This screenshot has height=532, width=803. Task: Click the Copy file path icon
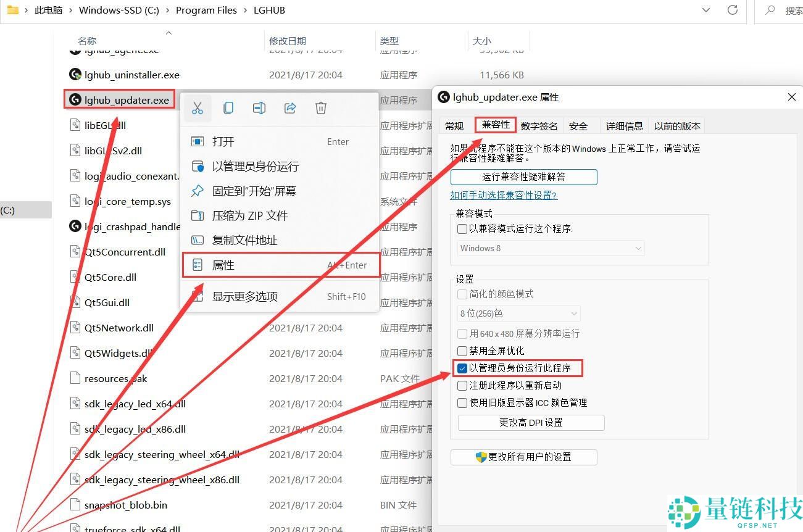(198, 240)
